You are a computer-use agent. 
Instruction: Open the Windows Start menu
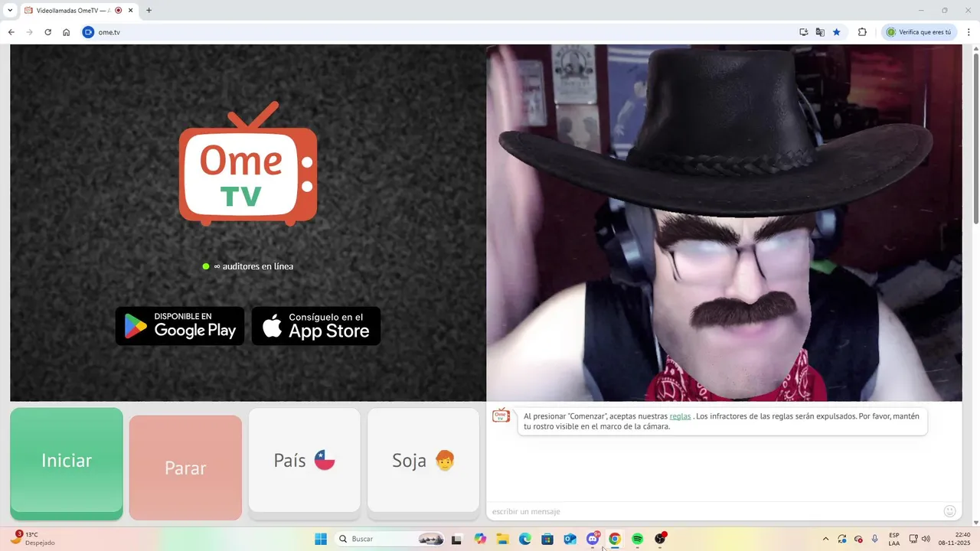321,539
